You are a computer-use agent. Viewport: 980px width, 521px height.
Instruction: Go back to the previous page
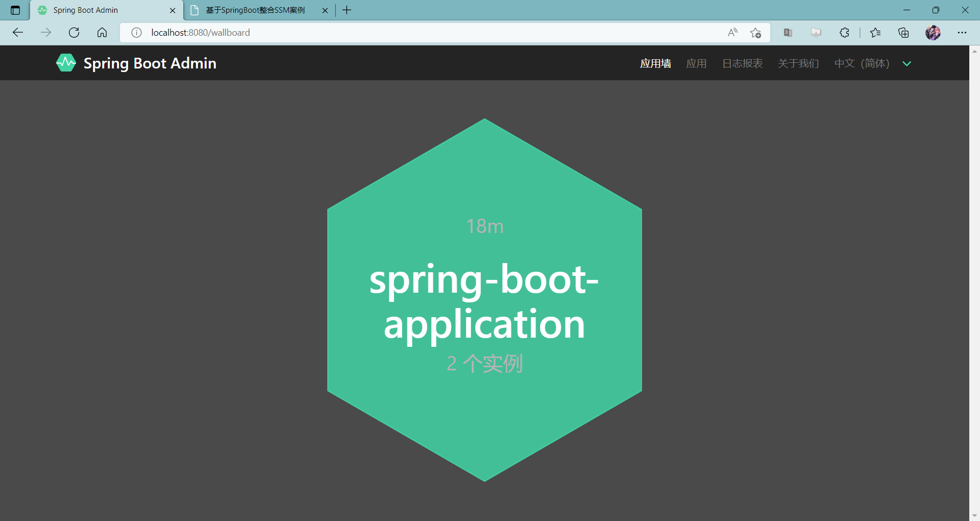click(x=18, y=33)
